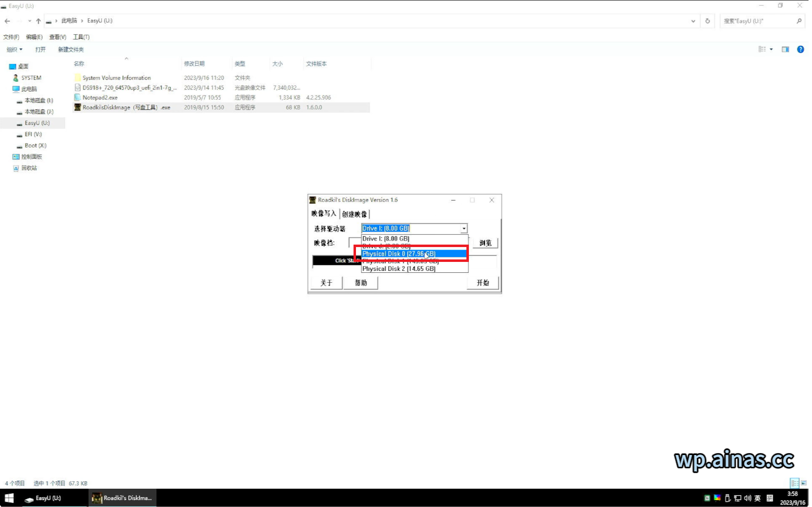The image size is (812, 507).
Task: Sort by 修改日期 column header
Action: coord(206,64)
